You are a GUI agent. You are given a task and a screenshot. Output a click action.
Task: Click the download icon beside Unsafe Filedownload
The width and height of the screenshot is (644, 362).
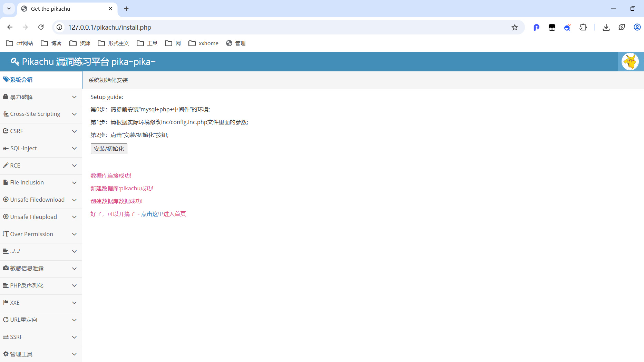6,199
